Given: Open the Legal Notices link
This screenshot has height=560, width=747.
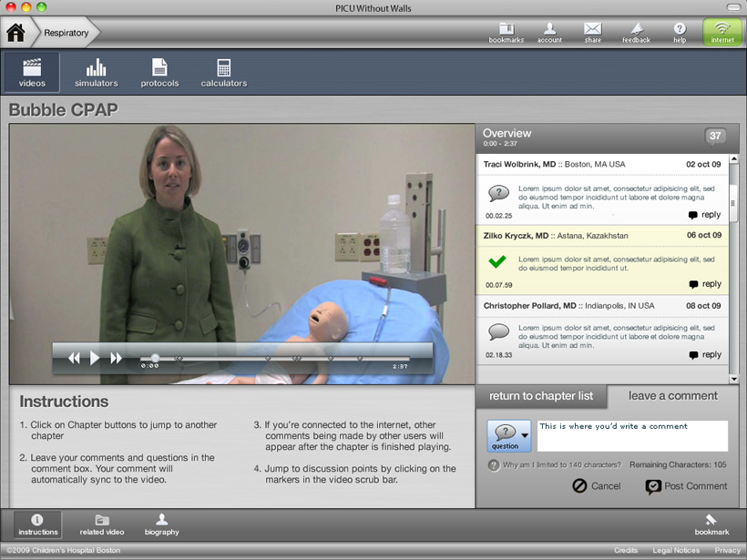Looking at the screenshot, I should click(676, 551).
